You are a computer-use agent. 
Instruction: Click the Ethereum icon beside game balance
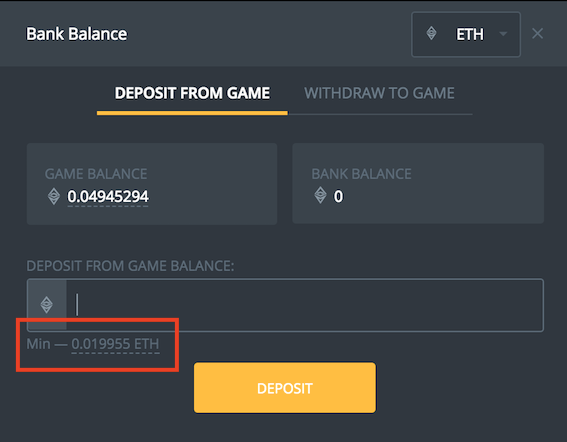54,196
